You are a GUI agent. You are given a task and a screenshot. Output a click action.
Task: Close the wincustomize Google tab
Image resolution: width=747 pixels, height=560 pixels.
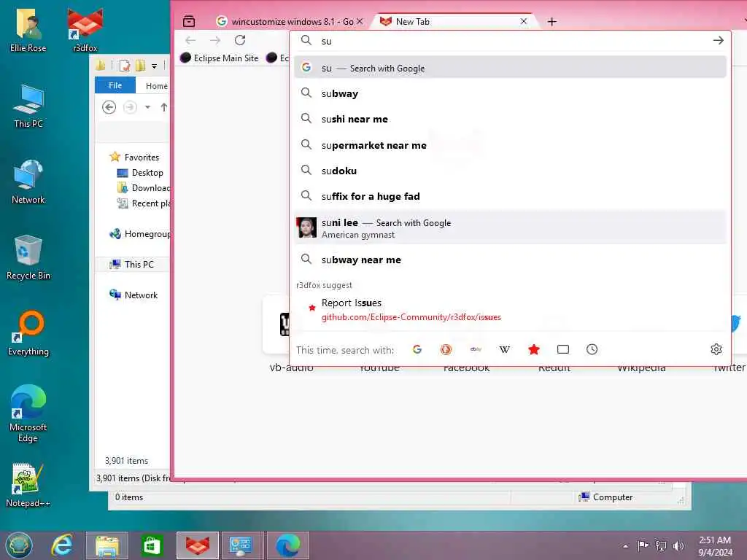point(360,21)
